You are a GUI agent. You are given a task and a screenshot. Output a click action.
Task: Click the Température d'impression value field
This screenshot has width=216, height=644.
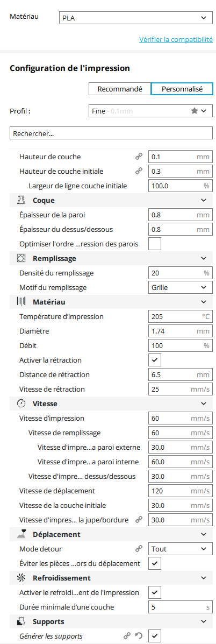pos(181,317)
